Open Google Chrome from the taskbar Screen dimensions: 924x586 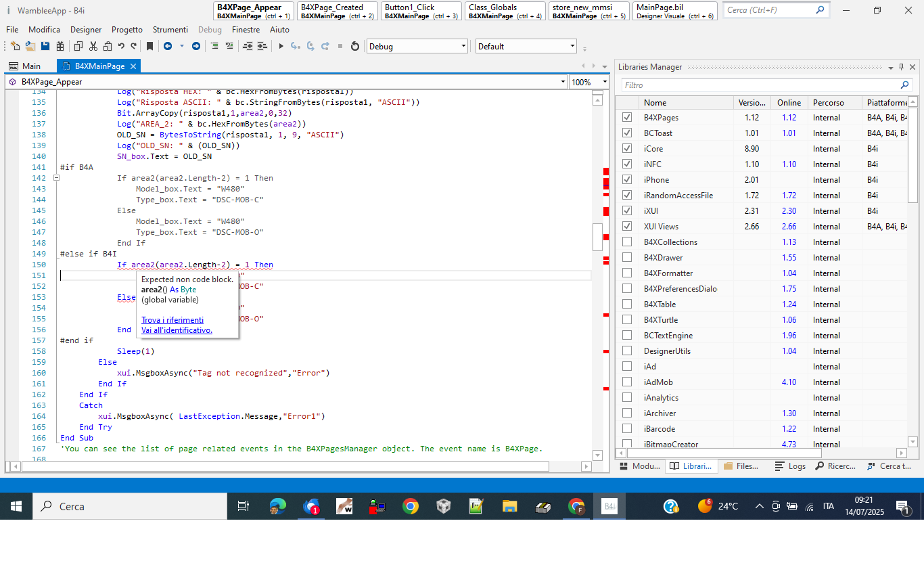410,506
